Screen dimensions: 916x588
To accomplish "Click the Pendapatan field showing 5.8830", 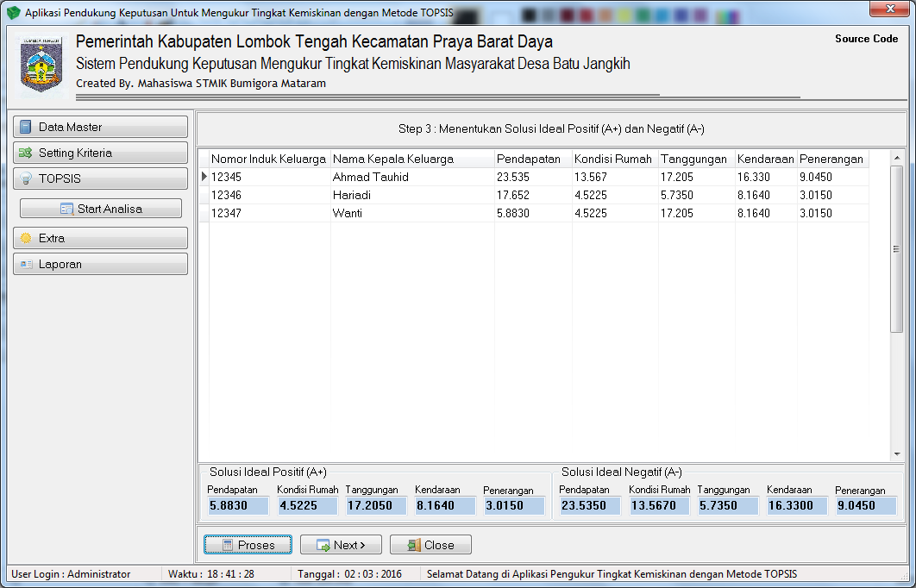I will 236,505.
